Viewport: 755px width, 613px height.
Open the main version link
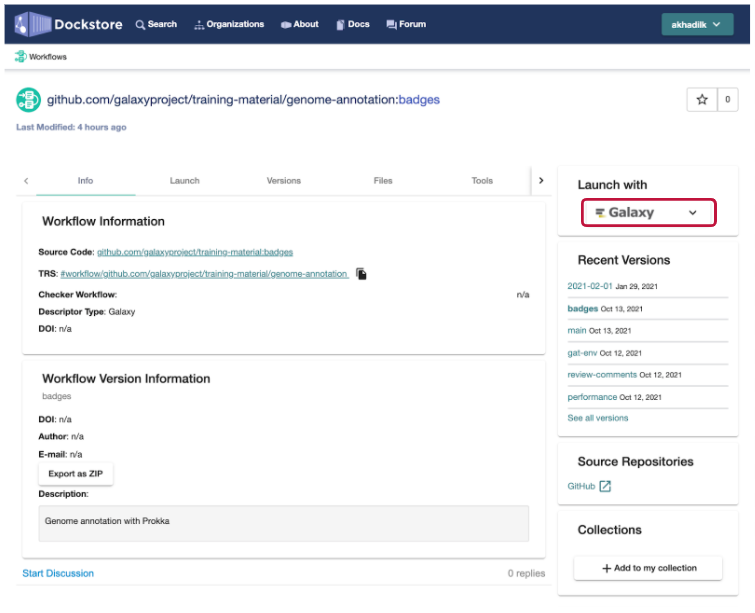coord(576,330)
